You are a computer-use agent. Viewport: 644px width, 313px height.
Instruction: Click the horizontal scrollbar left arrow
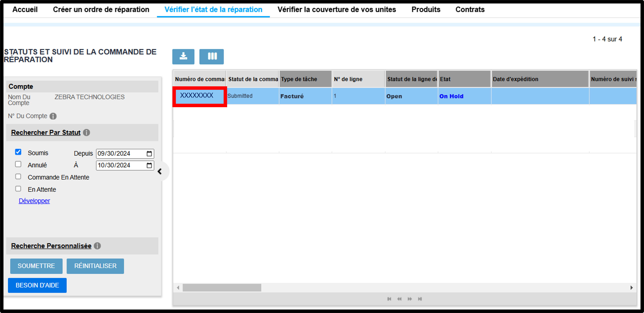click(178, 288)
